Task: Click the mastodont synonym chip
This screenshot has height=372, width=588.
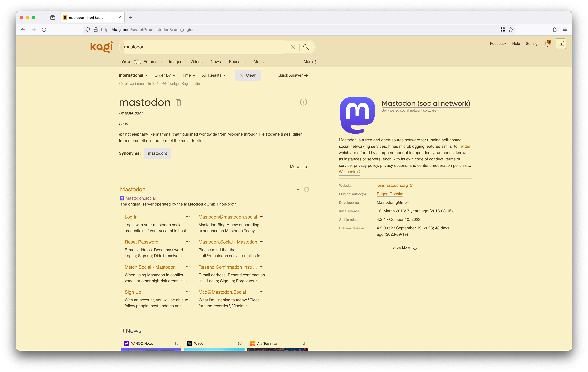Action: tap(157, 153)
